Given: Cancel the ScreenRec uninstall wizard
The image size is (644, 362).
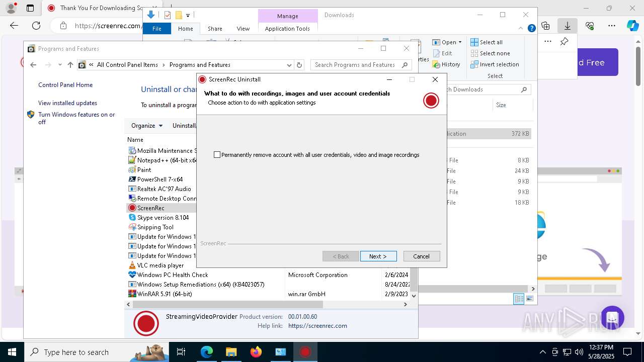Looking at the screenshot, I should pyautogui.click(x=422, y=256).
